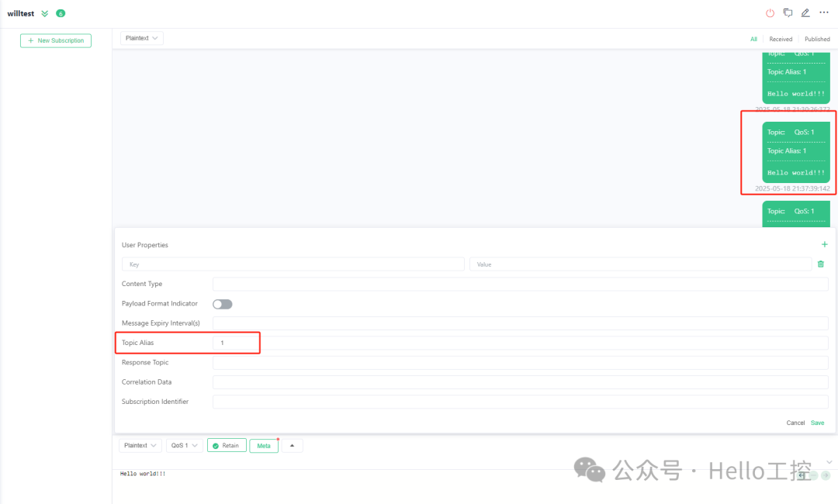Click the faded right arrow send icon
Viewport: 838px width, 504px height.
826,475
